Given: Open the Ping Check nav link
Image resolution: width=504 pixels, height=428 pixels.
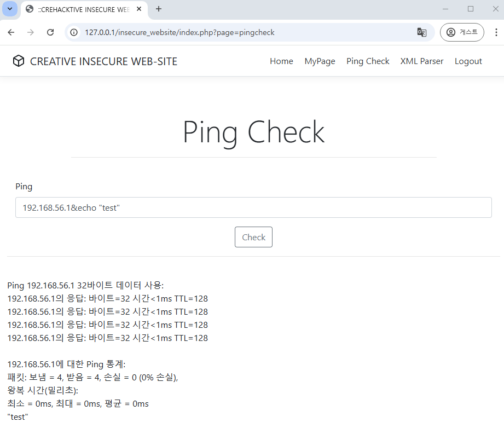Looking at the screenshot, I should coord(368,61).
